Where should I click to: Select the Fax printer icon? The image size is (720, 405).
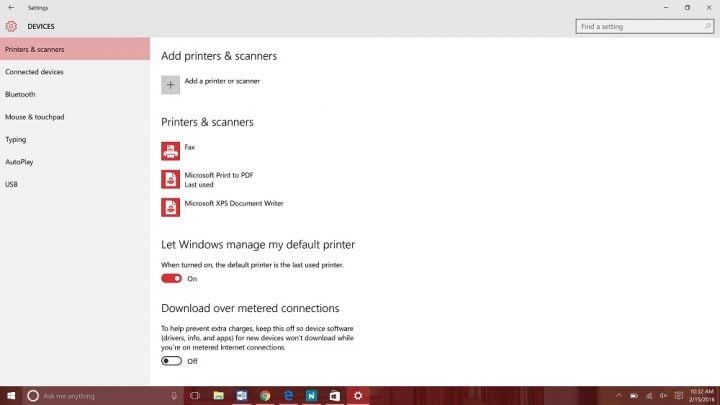coord(170,151)
